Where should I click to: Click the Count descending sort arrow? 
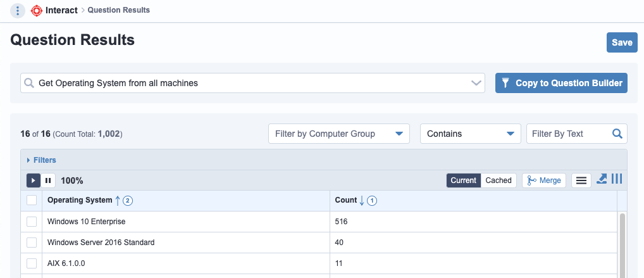(362, 201)
